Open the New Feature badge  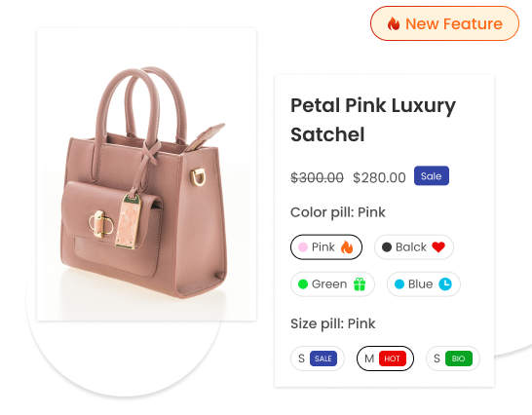click(444, 23)
